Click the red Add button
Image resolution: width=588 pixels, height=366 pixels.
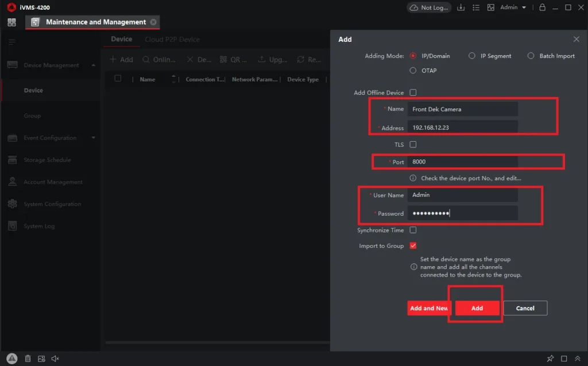pos(477,308)
